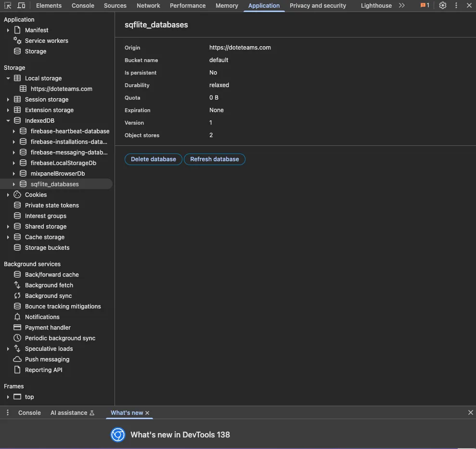The height and width of the screenshot is (449, 476).
Task: Click the Back/forward cache icon
Action: click(17, 274)
